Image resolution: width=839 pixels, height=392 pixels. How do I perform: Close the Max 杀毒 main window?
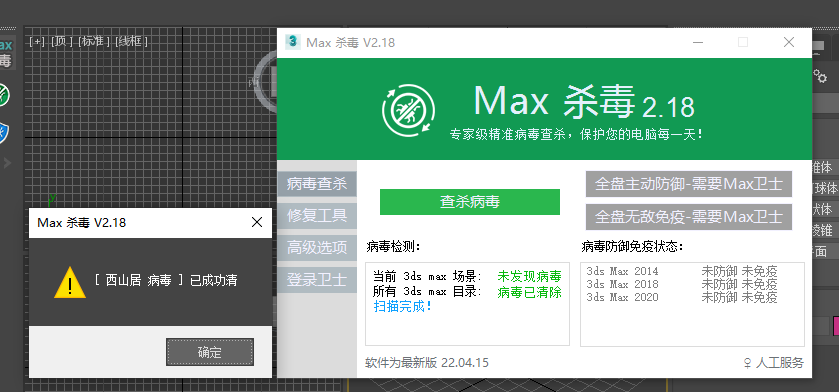pyautogui.click(x=789, y=42)
